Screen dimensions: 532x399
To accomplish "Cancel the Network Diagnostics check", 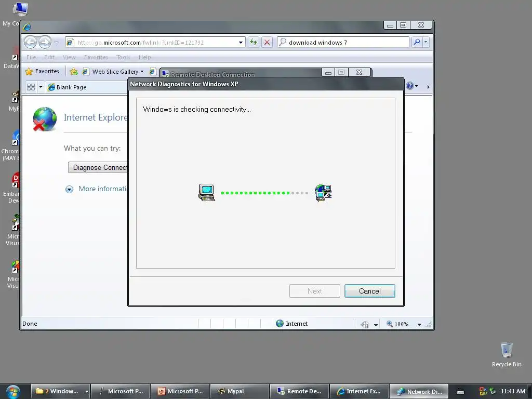I will [x=369, y=291].
